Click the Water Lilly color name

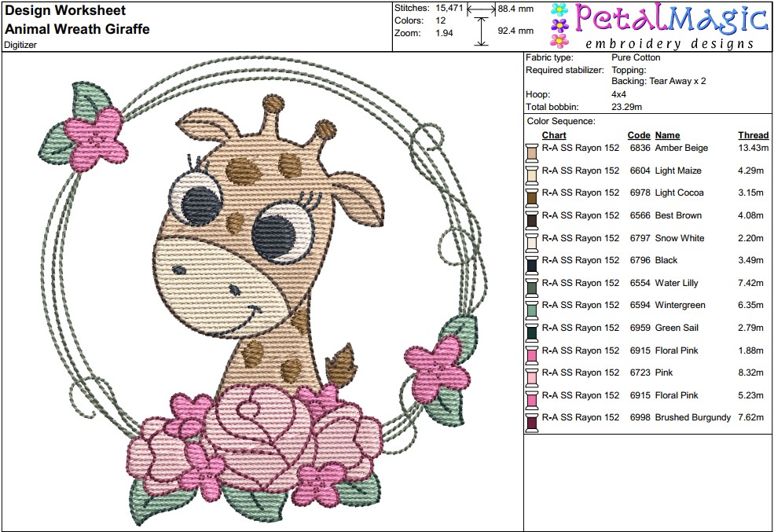[677, 283]
